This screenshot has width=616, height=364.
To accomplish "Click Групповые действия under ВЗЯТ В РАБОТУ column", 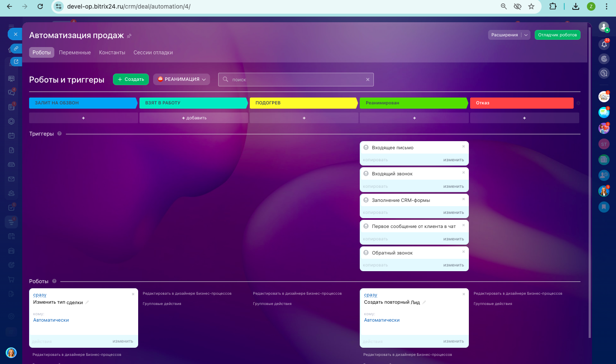I will click(x=162, y=304).
